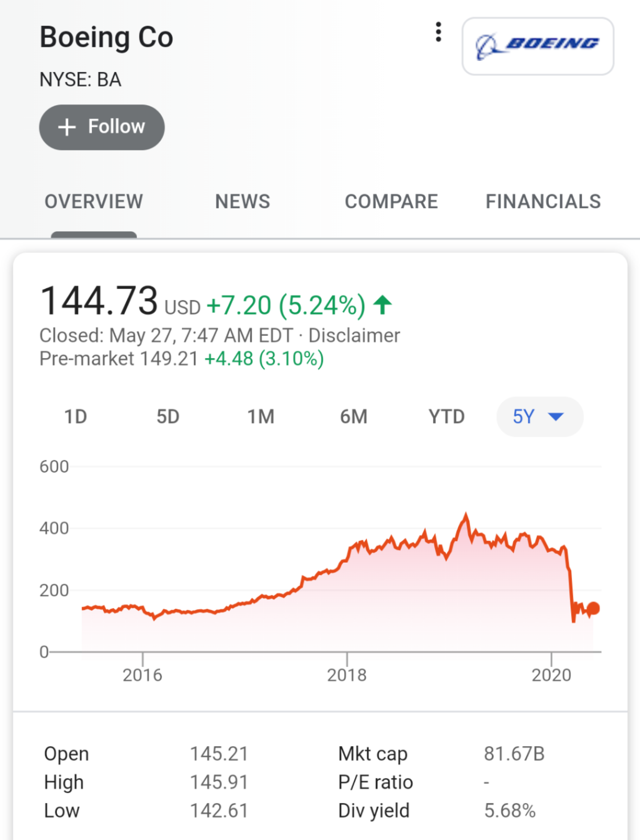This screenshot has width=640, height=840.
Task: Click the green up arrow price indicator
Action: click(x=382, y=305)
